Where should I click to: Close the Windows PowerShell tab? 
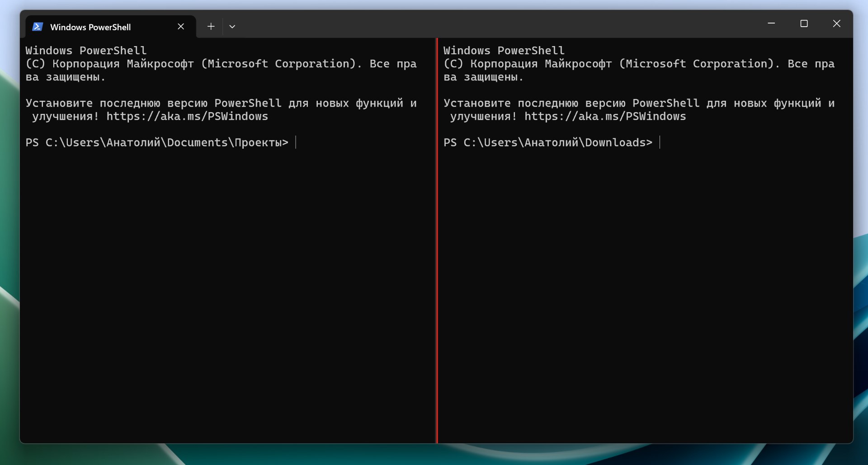pyautogui.click(x=181, y=27)
